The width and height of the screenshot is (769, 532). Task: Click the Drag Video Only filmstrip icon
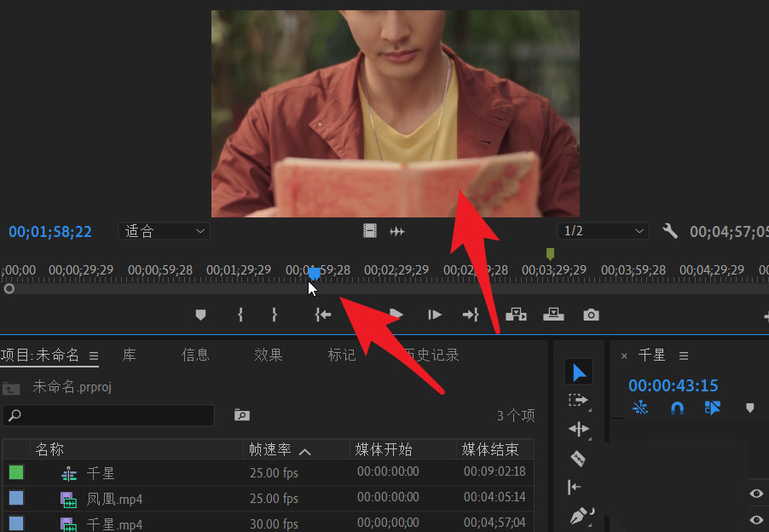coord(370,231)
